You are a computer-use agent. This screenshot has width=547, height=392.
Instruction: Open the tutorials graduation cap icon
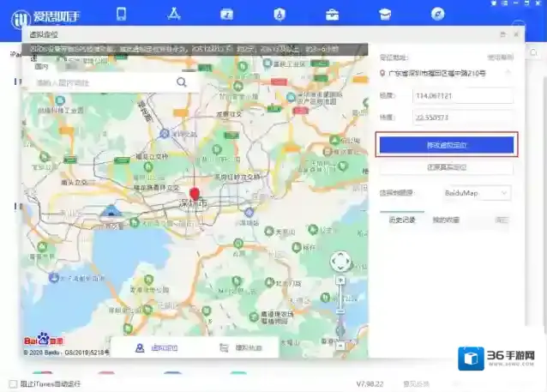[385, 15]
